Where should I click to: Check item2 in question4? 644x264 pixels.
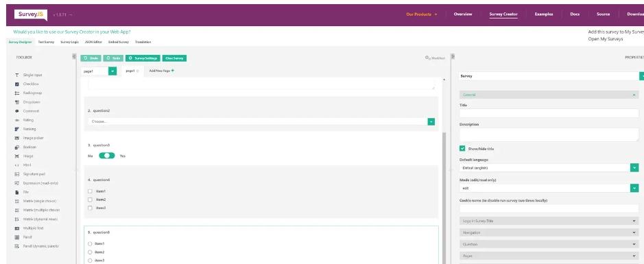(90, 200)
